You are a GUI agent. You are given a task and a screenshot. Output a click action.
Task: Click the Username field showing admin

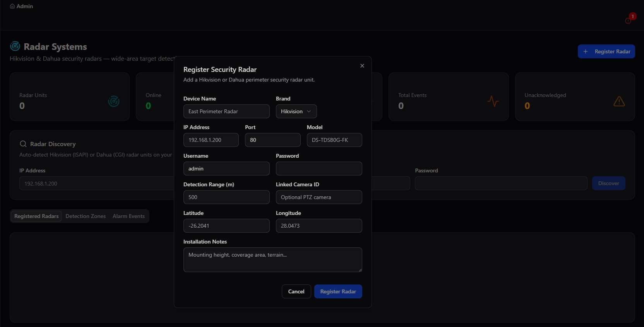(226, 169)
